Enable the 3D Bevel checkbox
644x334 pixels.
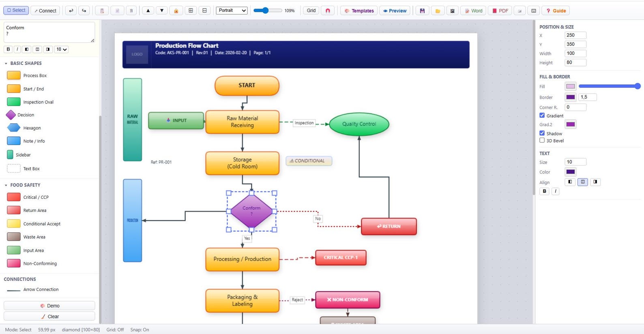pyautogui.click(x=542, y=140)
